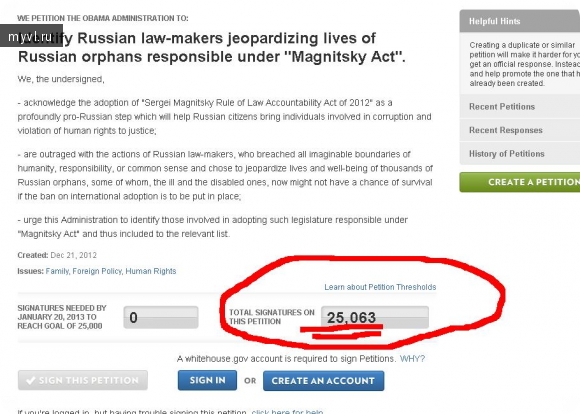Click the WHY? link
This screenshot has width=580, height=414.
(412, 359)
